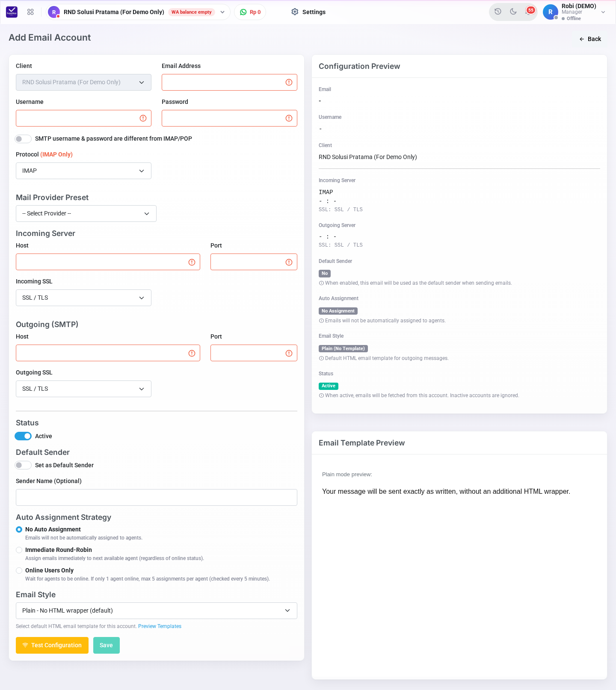Click the Incoming Server Port field
Screen dimensions: 616x690
(x=254, y=262)
